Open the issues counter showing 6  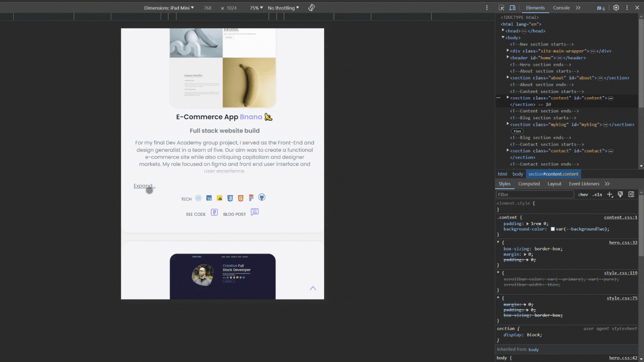pyautogui.click(x=601, y=8)
